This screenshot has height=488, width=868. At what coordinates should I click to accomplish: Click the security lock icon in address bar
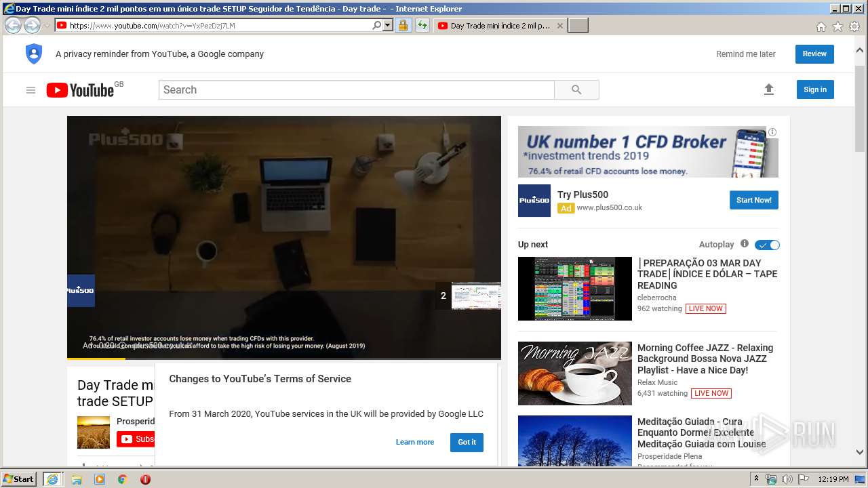[403, 26]
